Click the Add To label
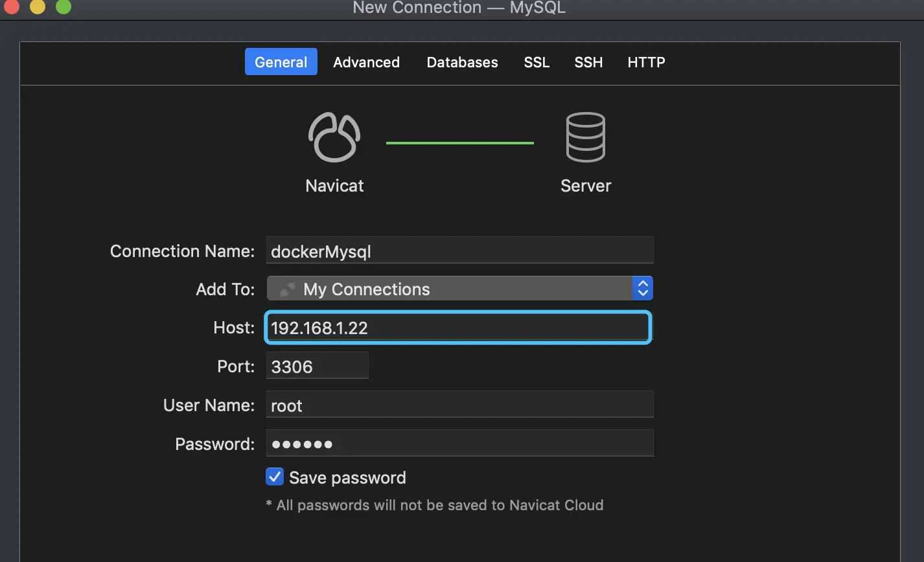The height and width of the screenshot is (562, 924). [225, 289]
